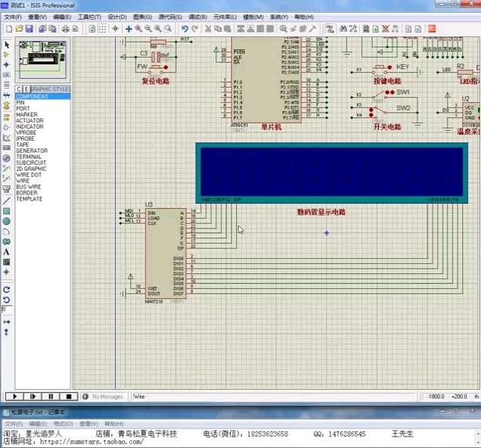Zoom in with the first magnifier icon

(x=138, y=29)
